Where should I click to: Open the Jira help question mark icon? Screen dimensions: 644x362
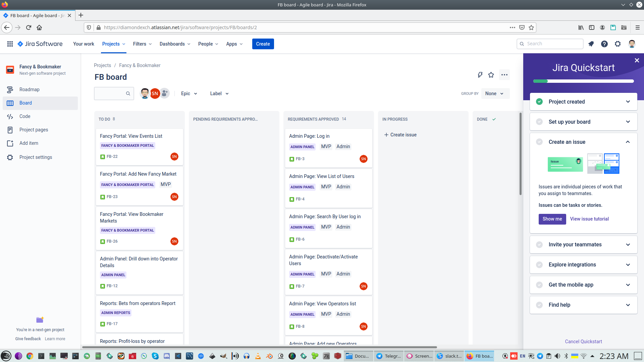pyautogui.click(x=604, y=44)
